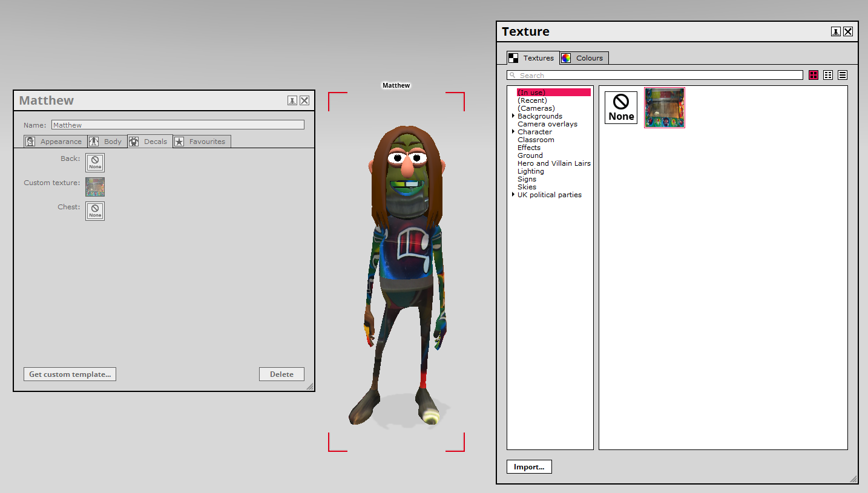Expand the UK political parties category
Viewport: 868px width, 493px height.
[x=513, y=194]
